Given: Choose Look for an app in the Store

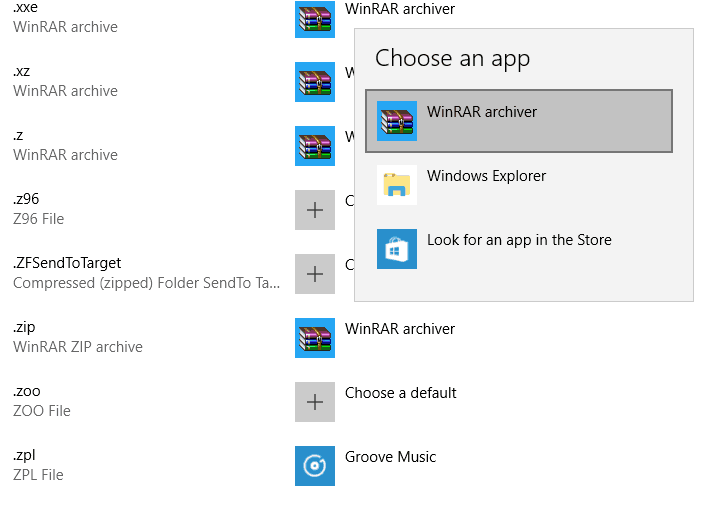Looking at the screenshot, I should [x=519, y=249].
